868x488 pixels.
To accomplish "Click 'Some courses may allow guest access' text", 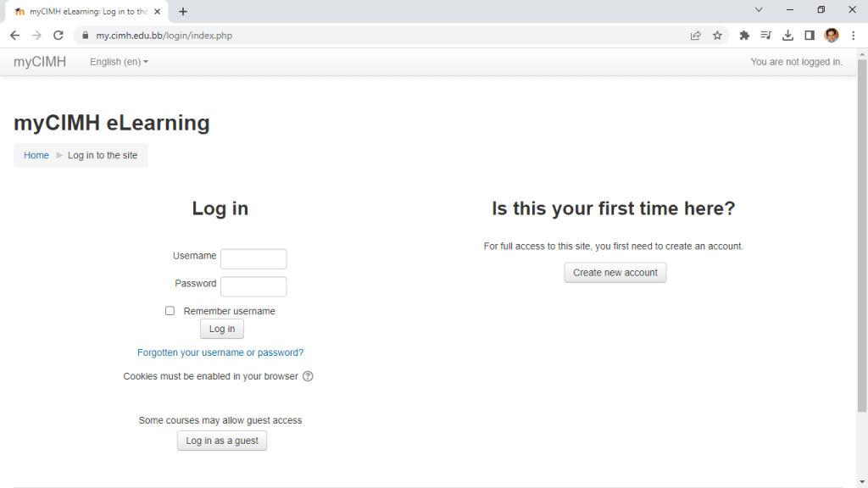I will pos(220,420).
